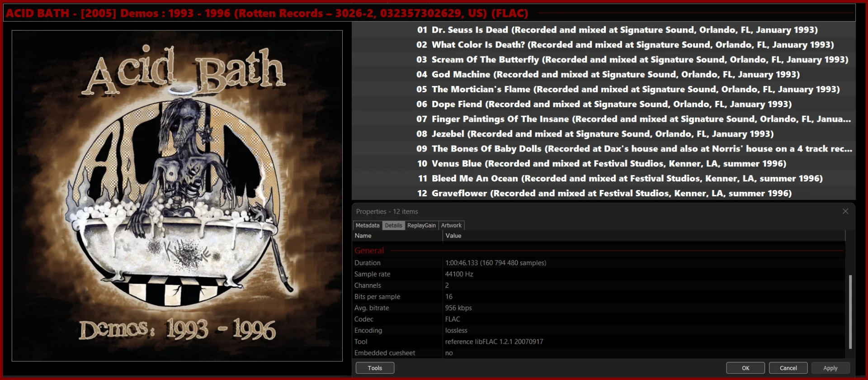This screenshot has height=380, width=868.
Task: Click the Acid Bath album cover artwork
Action: [x=177, y=196]
